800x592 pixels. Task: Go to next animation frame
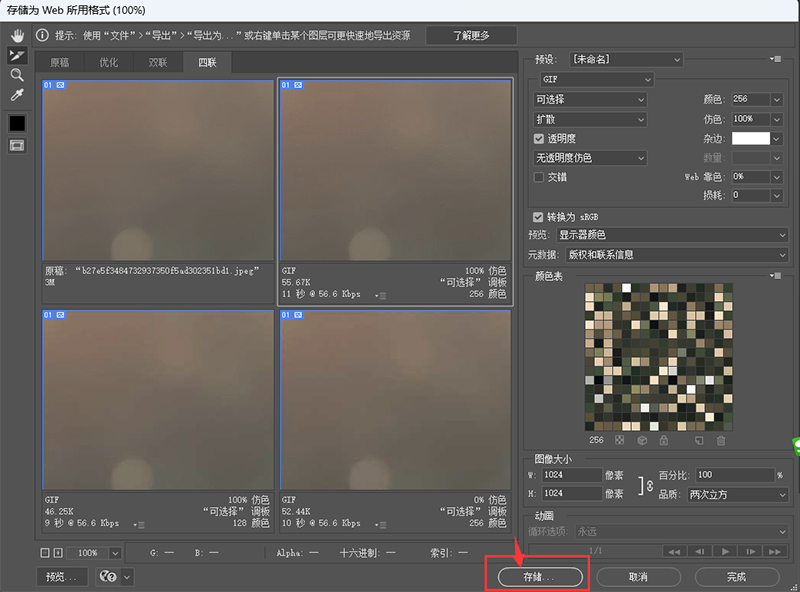(x=751, y=551)
